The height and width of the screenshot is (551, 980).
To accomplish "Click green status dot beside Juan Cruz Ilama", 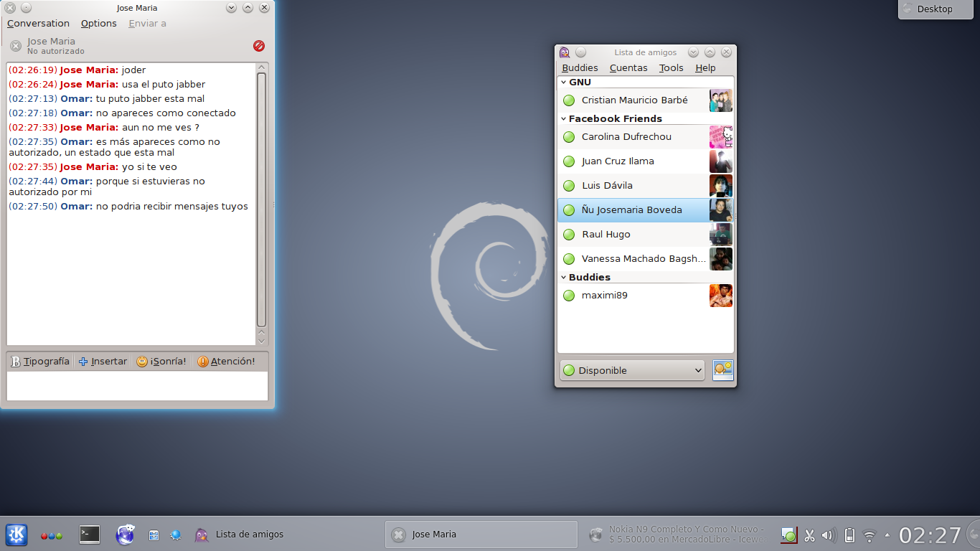I will click(569, 161).
